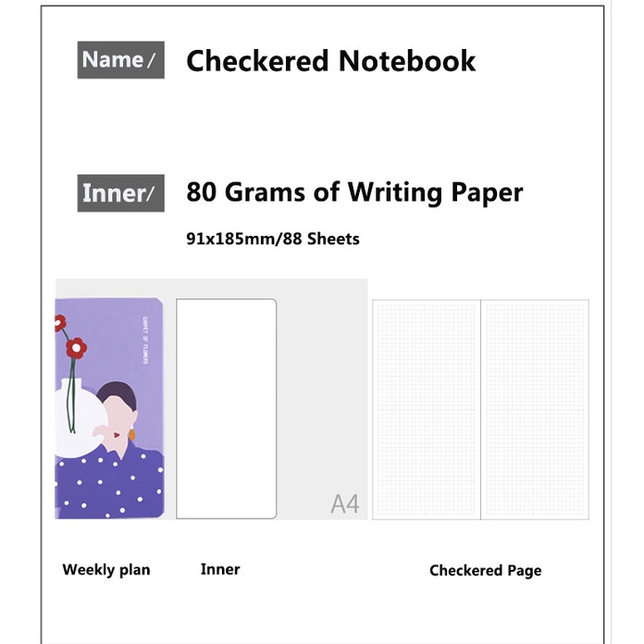This screenshot has width=644, height=644.
Task: Click the Weekly plan caption
Action: coord(106,569)
